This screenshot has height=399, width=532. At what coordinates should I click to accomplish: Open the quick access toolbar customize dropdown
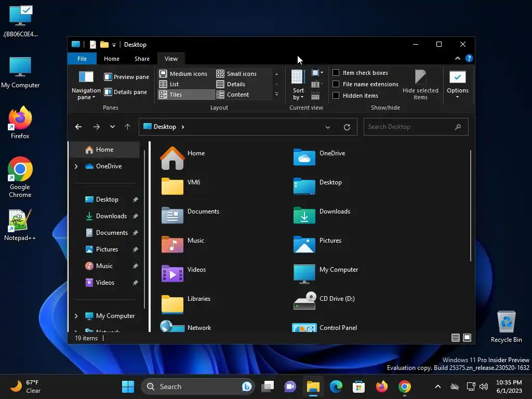(x=114, y=45)
